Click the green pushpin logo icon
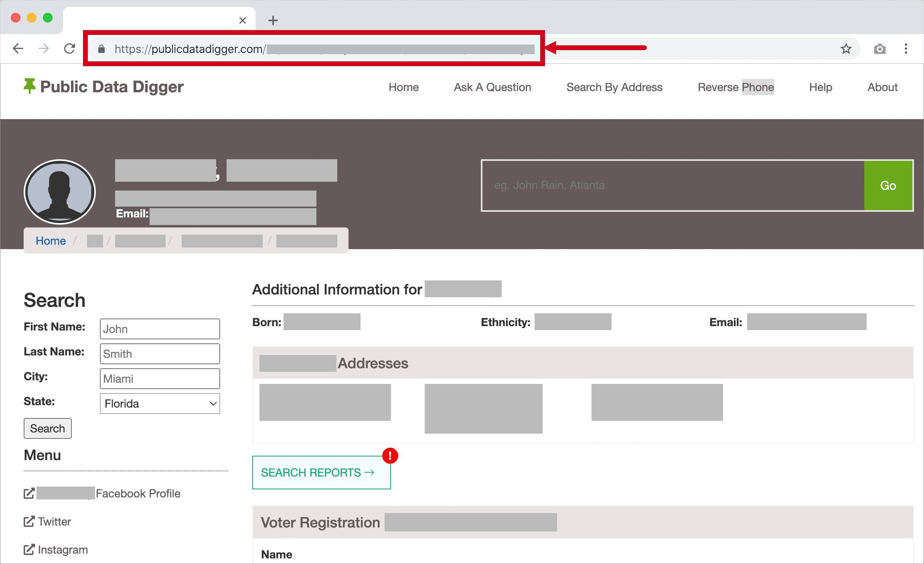924x564 pixels. pyautogui.click(x=29, y=86)
